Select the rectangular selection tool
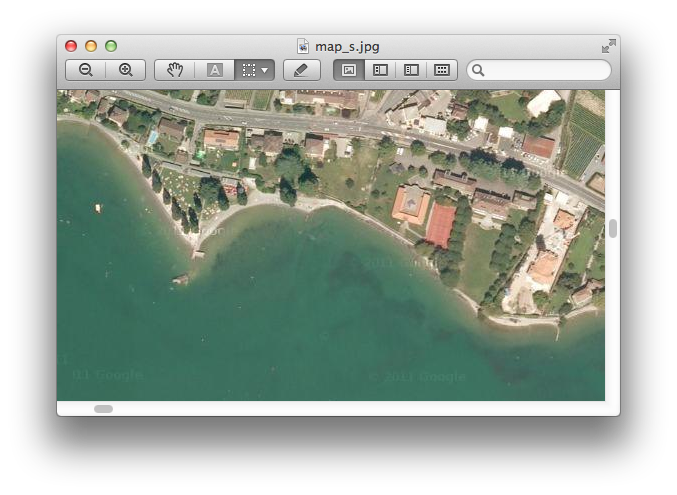Screen dimensions: 677x495 tap(249, 70)
